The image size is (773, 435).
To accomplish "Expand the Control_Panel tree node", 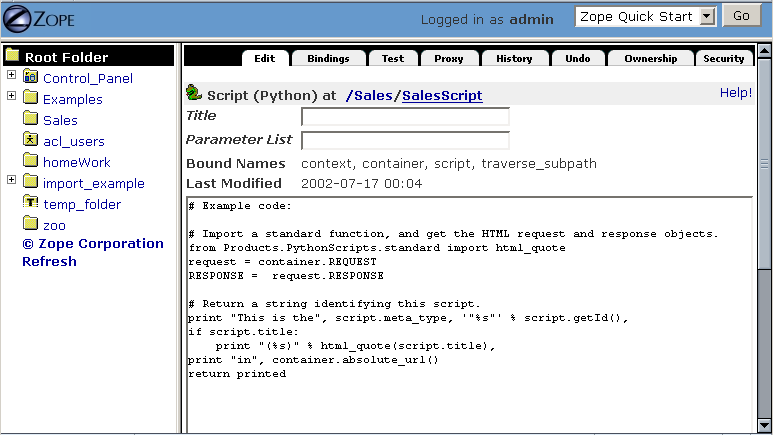I will click(11, 75).
